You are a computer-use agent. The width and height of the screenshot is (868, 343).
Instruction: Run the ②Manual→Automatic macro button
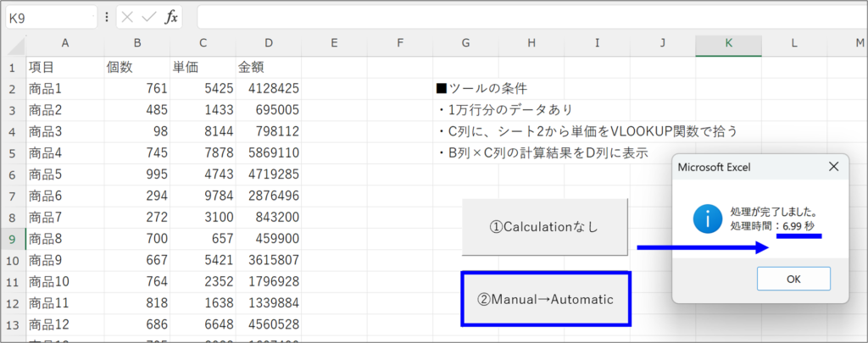[545, 299]
